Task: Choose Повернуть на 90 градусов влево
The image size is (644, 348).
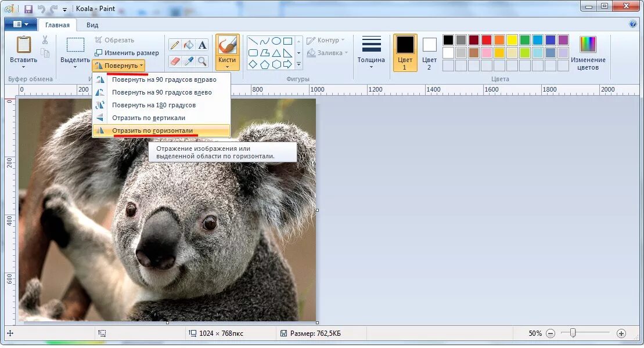Action: pos(161,92)
